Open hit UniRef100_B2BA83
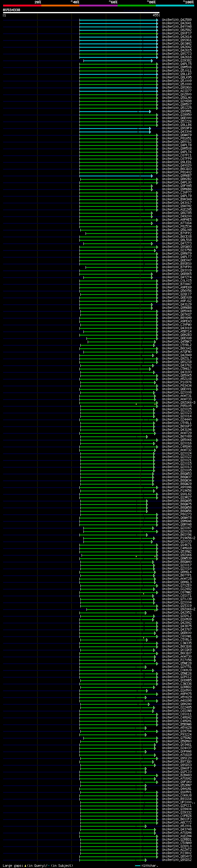 click(x=176, y=775)
